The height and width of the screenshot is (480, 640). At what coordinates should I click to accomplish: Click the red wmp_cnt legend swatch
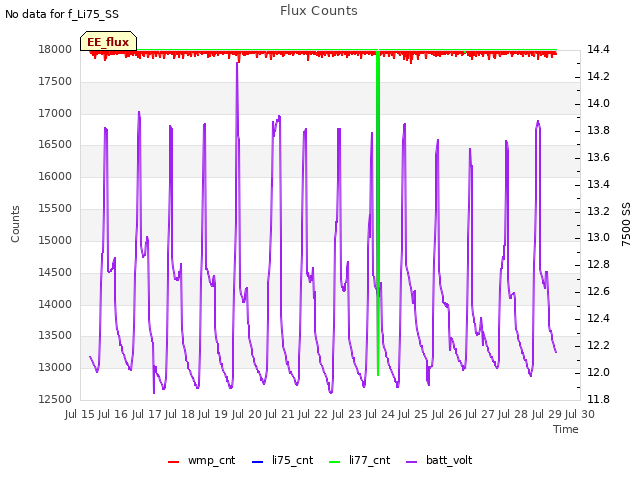[173, 462]
